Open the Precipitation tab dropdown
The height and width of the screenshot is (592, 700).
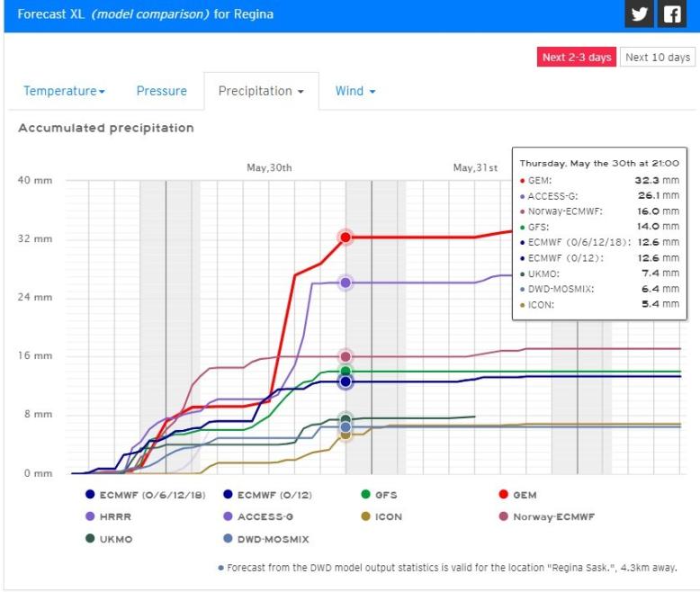tap(261, 91)
